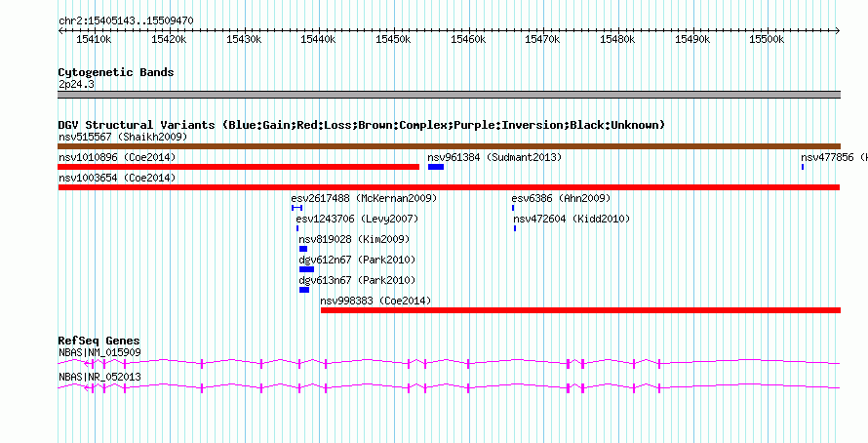Screen dimensions: 868x443
Task: Select the NBAS|NM_015909 gene track line
Action: point(449,363)
